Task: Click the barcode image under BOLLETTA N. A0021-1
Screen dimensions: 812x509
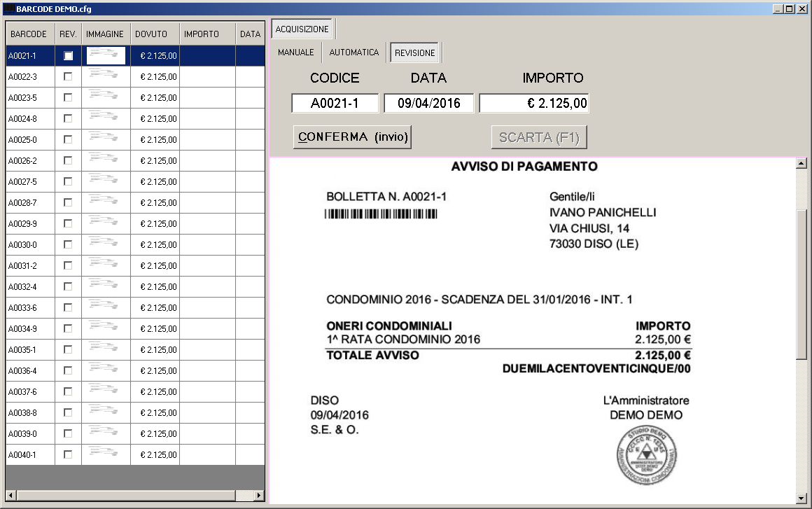Action: (x=381, y=214)
